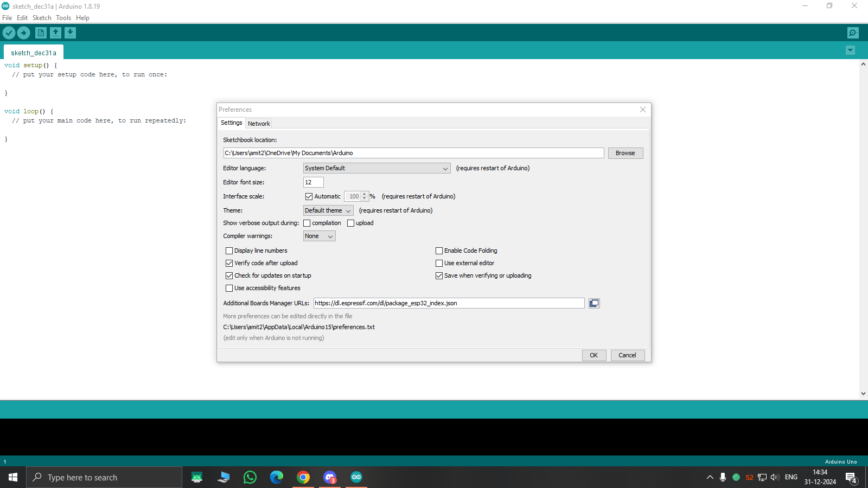Close the Preferences dialog
868x488 pixels.
point(643,110)
